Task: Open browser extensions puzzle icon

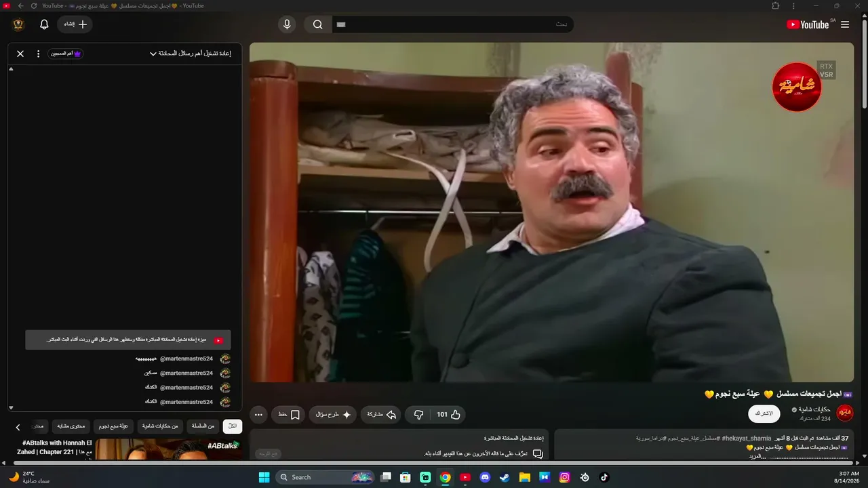Action: [x=776, y=6]
